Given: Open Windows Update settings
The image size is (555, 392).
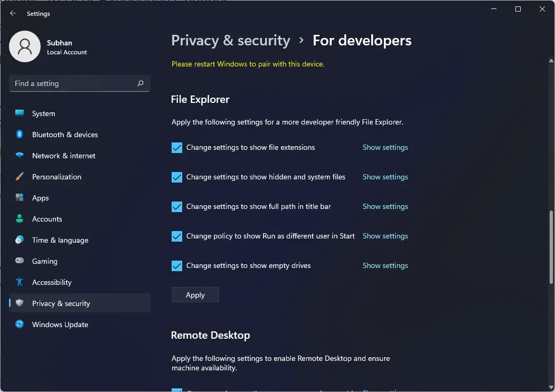Looking at the screenshot, I should (80, 324).
